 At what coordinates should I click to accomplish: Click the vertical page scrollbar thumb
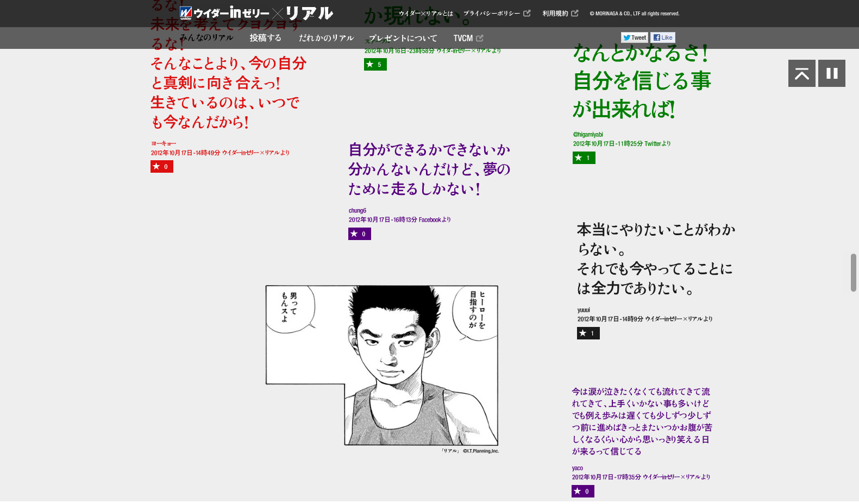[x=853, y=272]
